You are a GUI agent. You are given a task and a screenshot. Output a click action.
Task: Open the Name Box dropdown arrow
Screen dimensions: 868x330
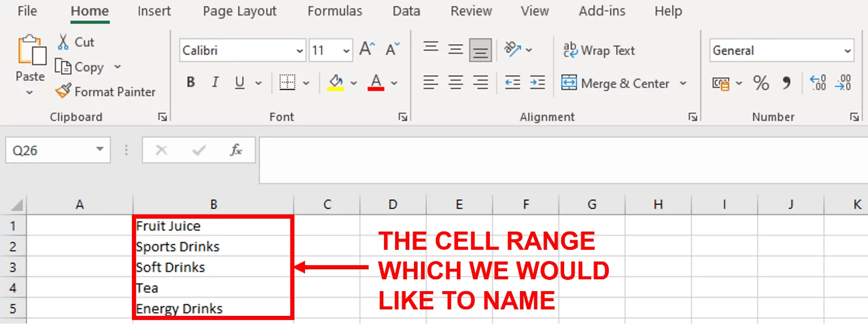(x=100, y=150)
